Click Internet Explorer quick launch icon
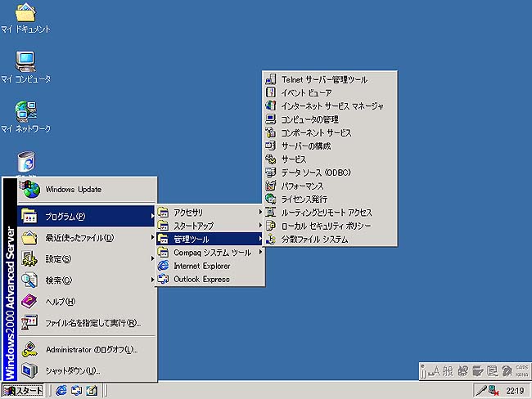This screenshot has height=399, width=532. (x=61, y=391)
